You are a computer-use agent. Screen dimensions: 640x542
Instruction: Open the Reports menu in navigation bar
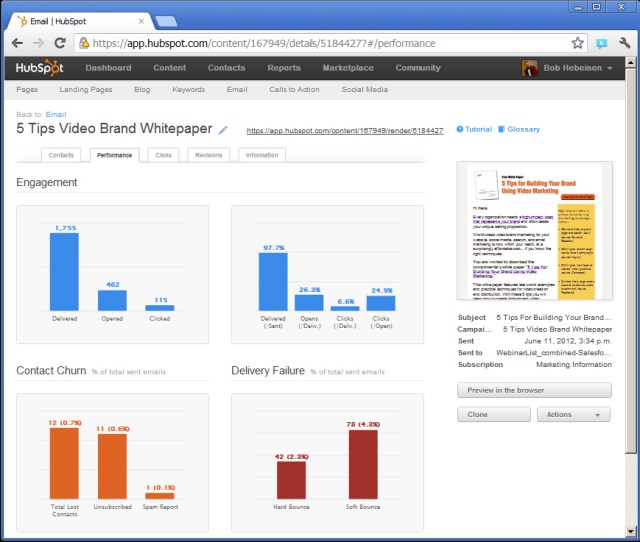(284, 68)
